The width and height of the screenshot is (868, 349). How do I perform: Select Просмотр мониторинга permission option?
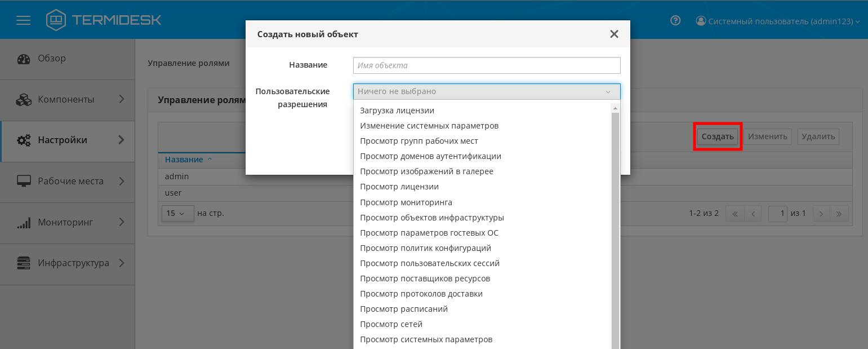coord(406,202)
